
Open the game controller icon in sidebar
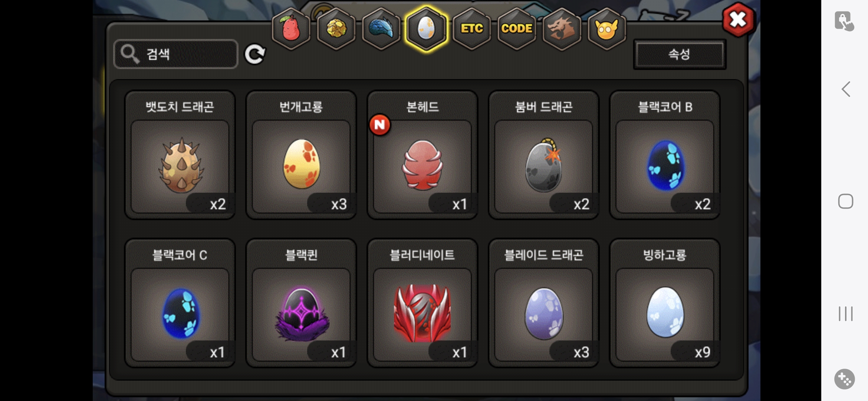[x=845, y=379]
